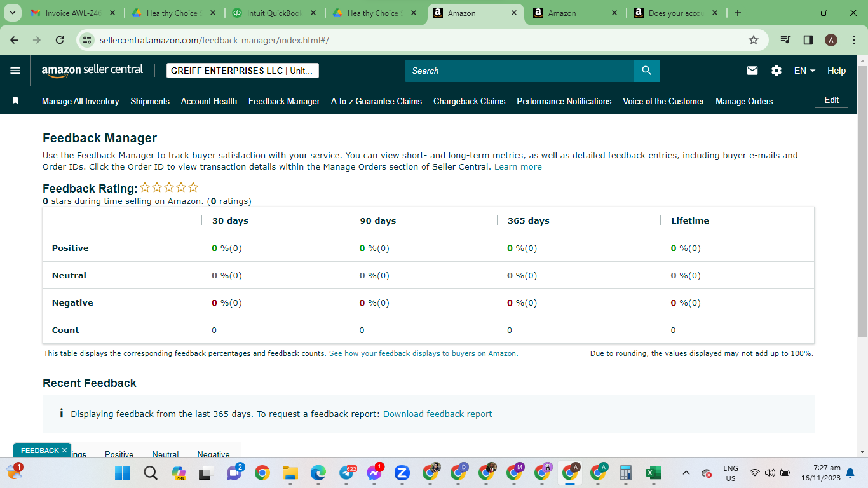
Task: Close the FEEDBACK floating widget
Action: click(x=64, y=451)
